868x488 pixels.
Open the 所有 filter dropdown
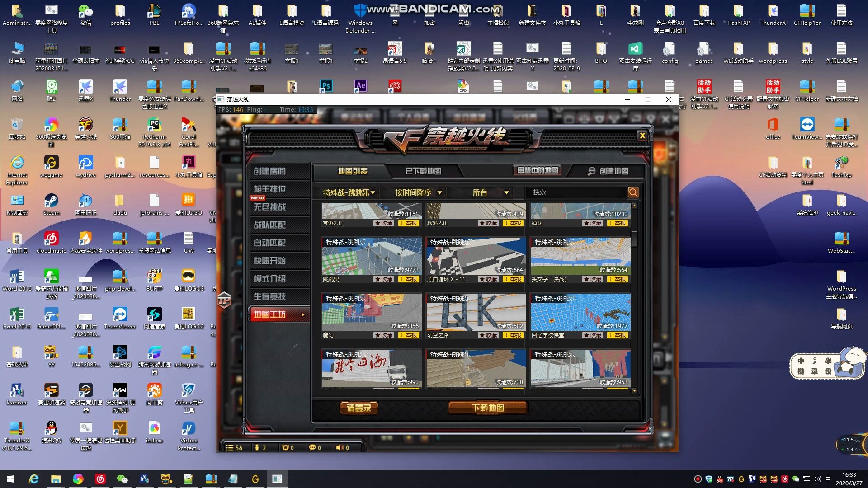(490, 193)
